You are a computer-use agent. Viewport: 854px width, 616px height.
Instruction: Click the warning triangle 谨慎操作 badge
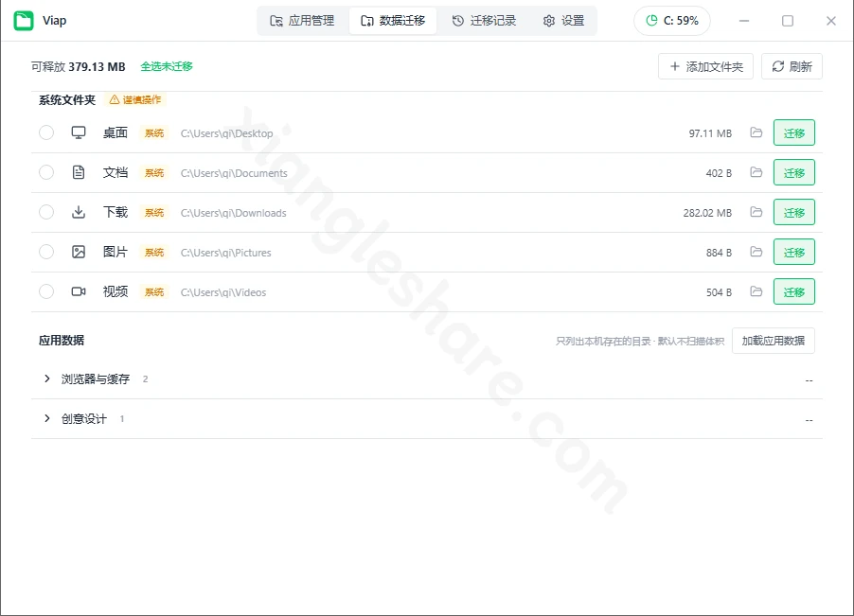coord(135,99)
